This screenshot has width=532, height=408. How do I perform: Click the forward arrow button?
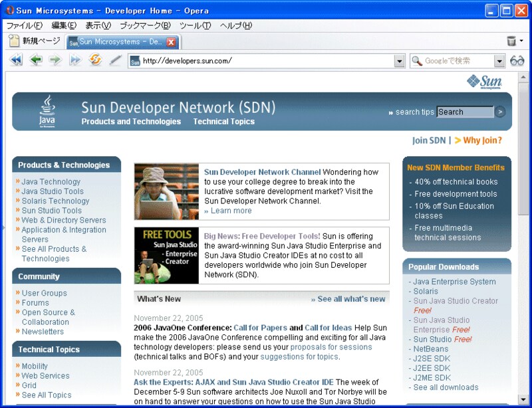pyautogui.click(x=55, y=60)
